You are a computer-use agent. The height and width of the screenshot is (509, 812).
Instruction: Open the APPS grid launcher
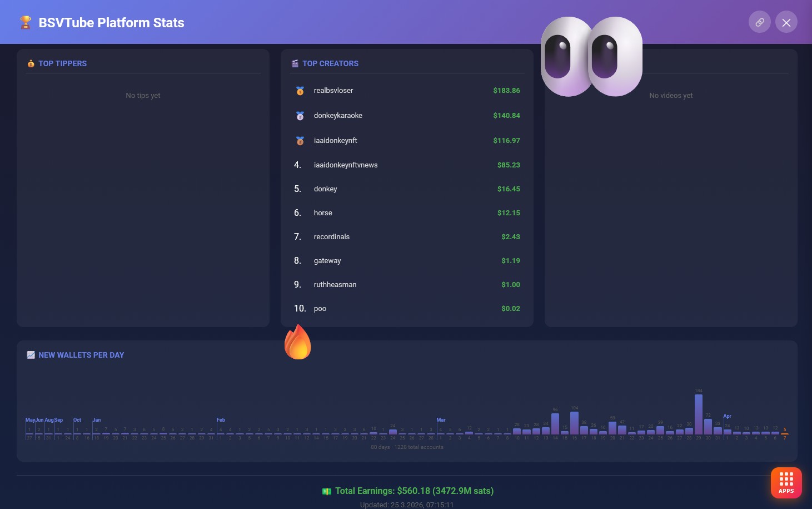pyautogui.click(x=786, y=482)
